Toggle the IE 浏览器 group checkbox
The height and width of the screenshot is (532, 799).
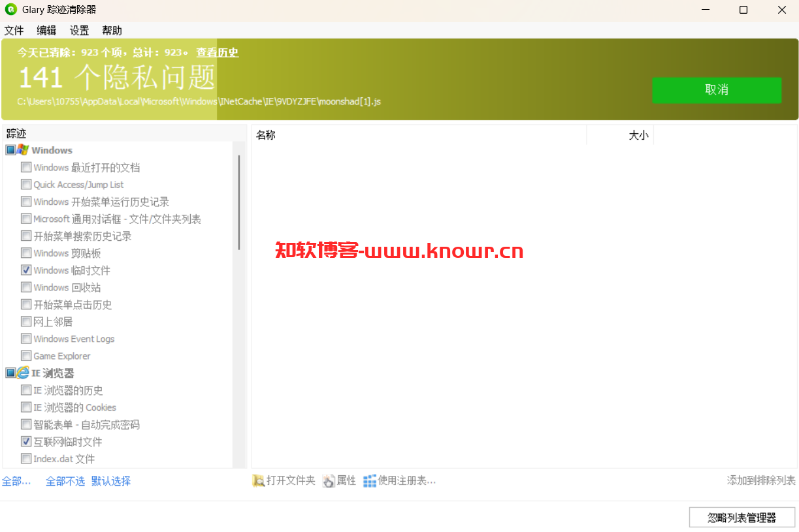[10, 373]
